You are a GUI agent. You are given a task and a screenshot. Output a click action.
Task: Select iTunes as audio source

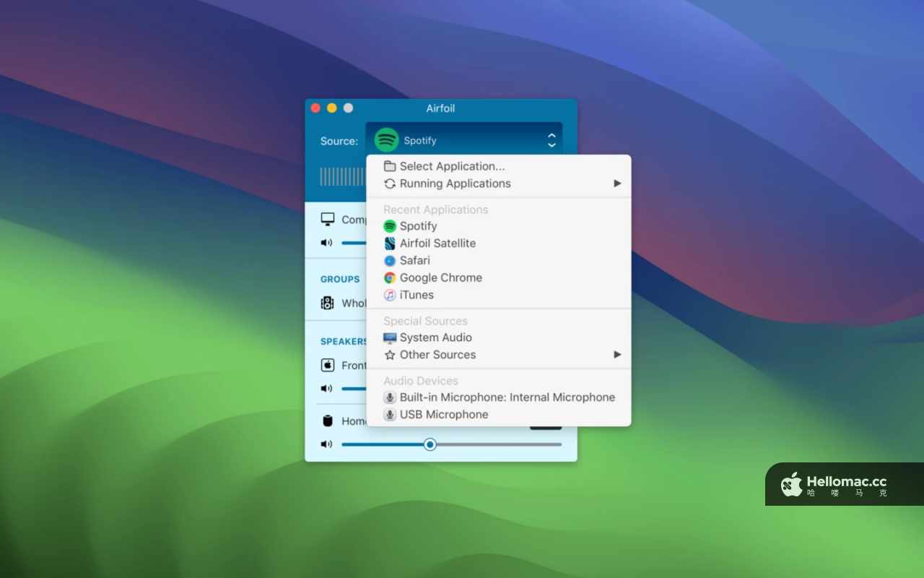[x=499, y=295]
